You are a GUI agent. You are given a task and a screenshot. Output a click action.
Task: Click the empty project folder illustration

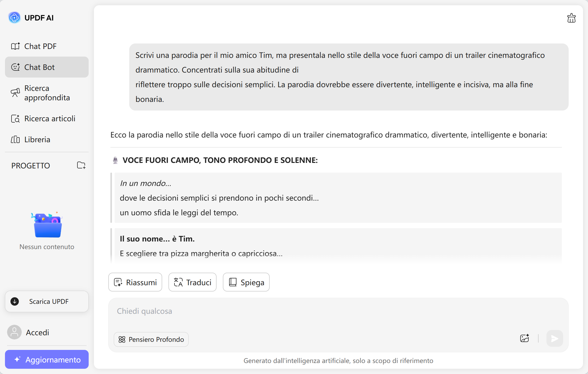coord(47,225)
